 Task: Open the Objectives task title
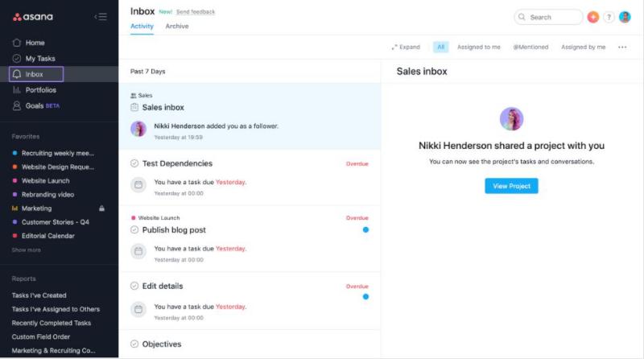(x=162, y=344)
